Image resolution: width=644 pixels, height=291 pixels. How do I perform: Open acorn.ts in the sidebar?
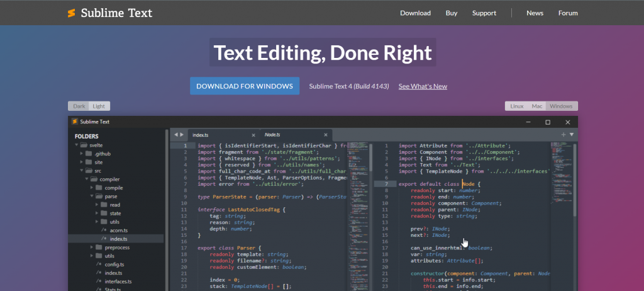(119, 231)
